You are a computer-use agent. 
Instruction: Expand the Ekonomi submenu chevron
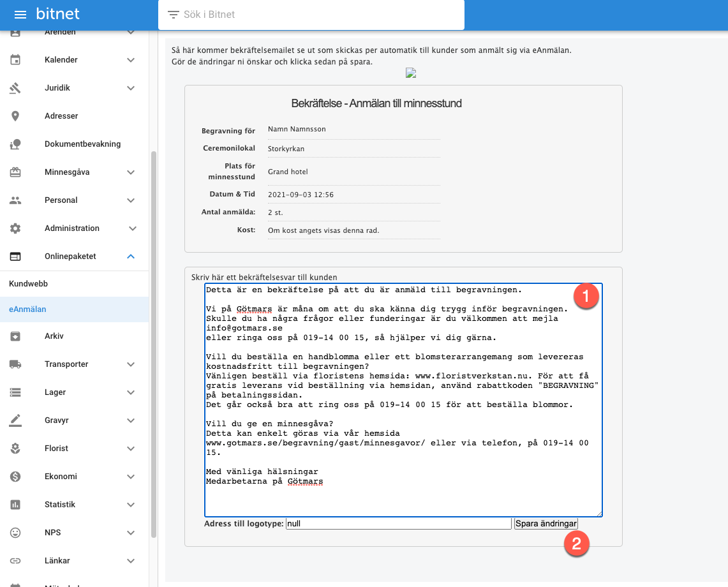click(x=131, y=477)
